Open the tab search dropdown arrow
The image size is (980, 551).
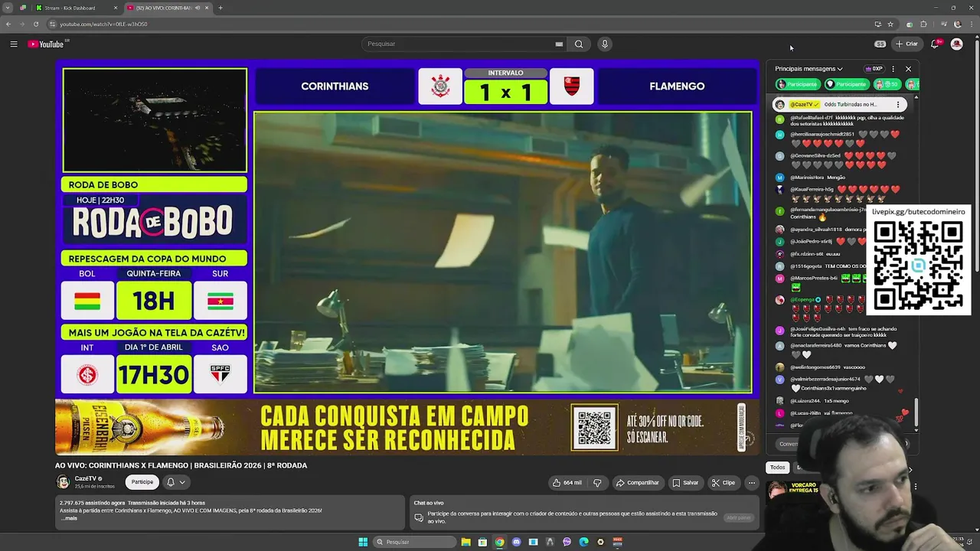tap(8, 8)
